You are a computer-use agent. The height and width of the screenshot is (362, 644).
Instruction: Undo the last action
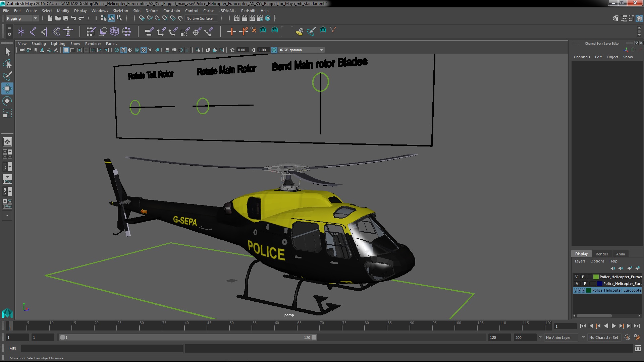pos(73,18)
